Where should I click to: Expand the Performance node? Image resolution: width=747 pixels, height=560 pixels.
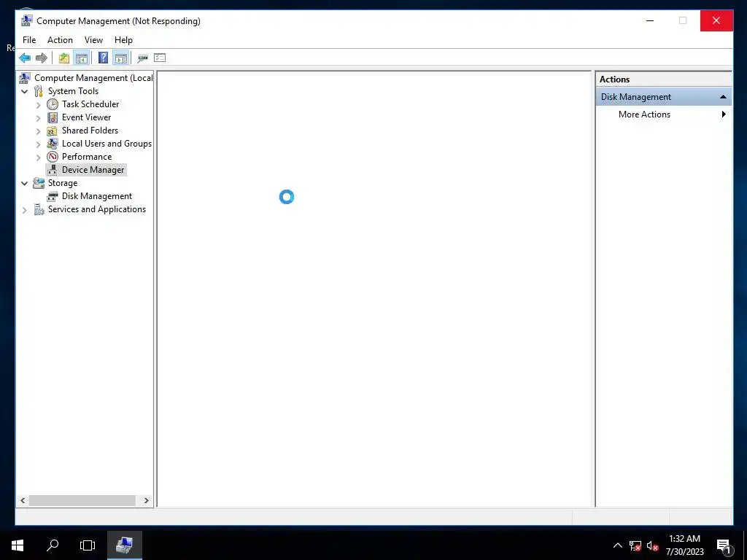tap(38, 157)
